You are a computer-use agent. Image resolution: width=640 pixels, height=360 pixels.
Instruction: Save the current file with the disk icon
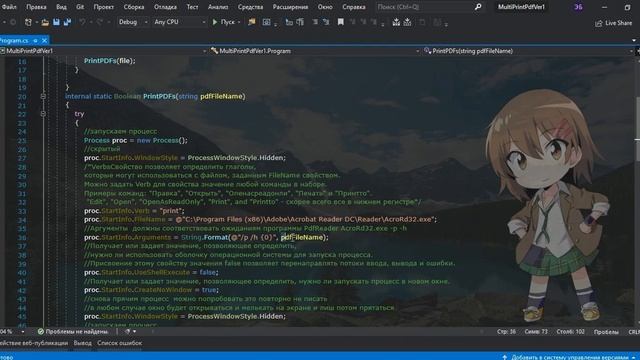(56, 22)
